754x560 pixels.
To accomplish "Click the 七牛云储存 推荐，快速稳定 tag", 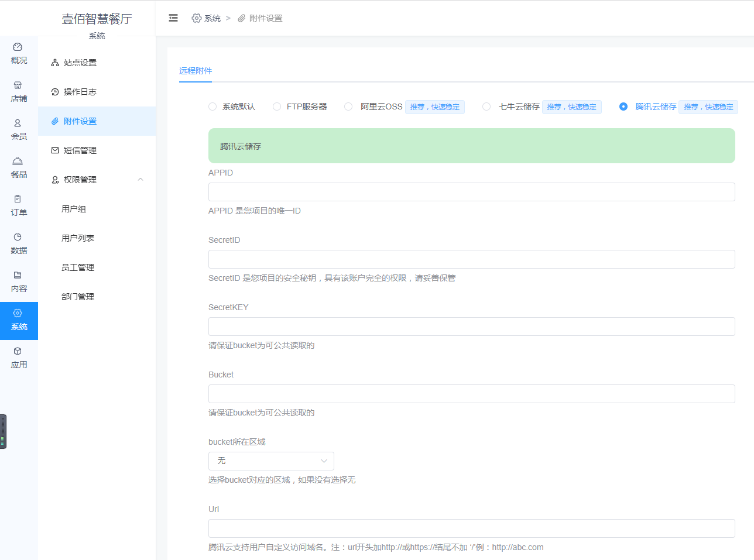I will [x=572, y=107].
